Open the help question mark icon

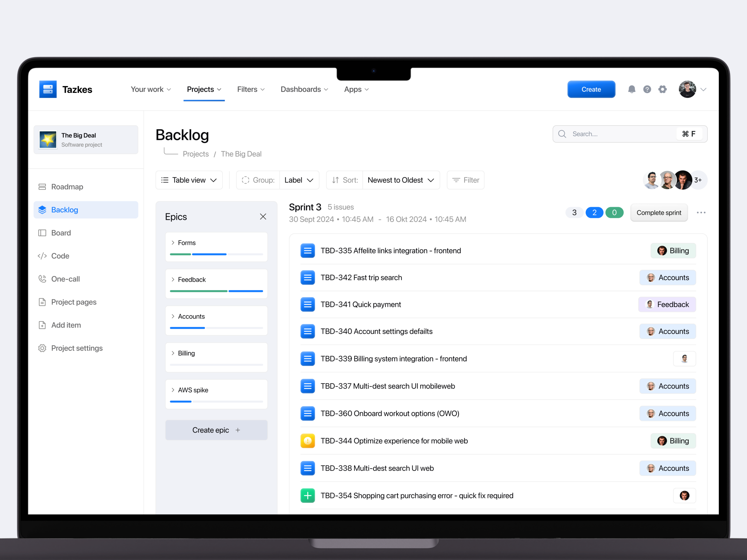647,89
